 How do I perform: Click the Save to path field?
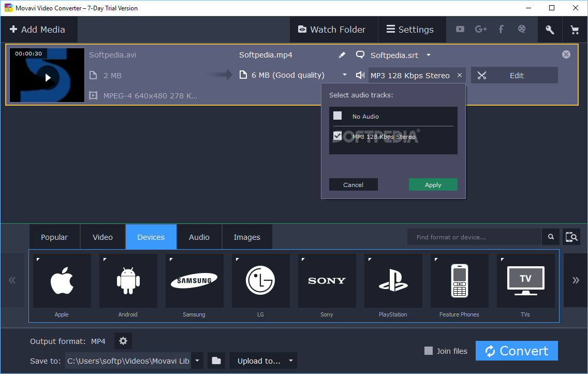tap(128, 361)
